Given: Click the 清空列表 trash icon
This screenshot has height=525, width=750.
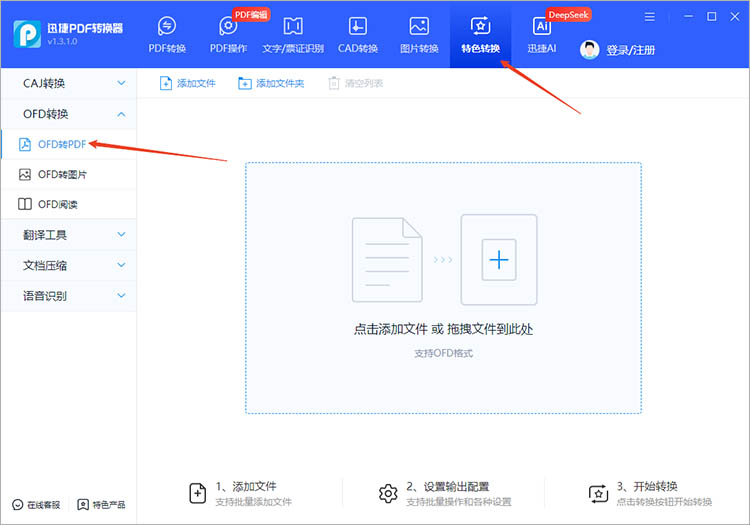Looking at the screenshot, I should (x=334, y=83).
